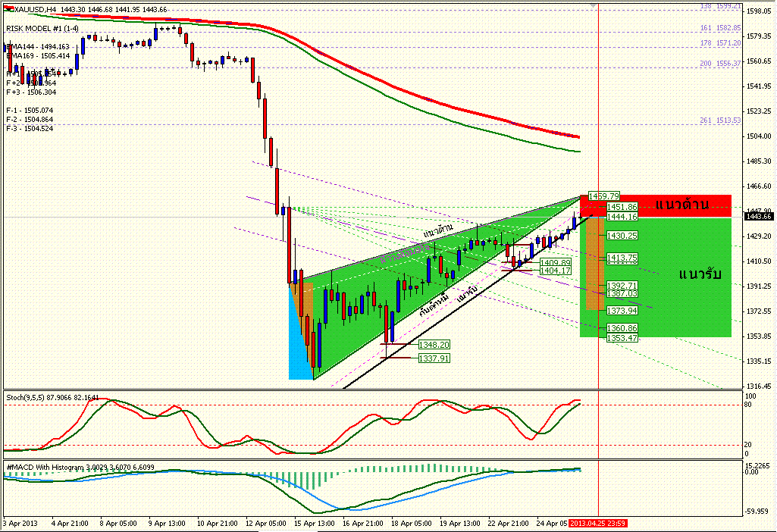The image size is (777, 532).
Task: Select the large แนวต้าน label in red zone
Action: pyautogui.click(x=681, y=204)
